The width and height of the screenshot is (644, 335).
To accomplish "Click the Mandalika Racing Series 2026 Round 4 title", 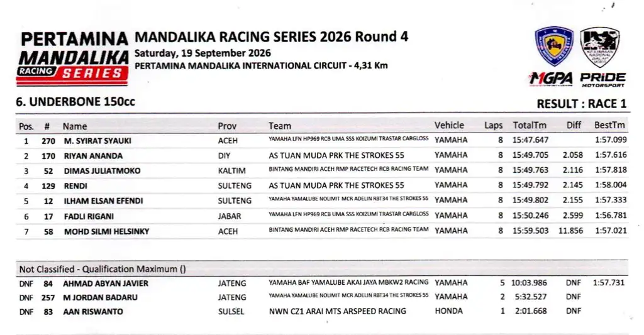I will point(271,36).
